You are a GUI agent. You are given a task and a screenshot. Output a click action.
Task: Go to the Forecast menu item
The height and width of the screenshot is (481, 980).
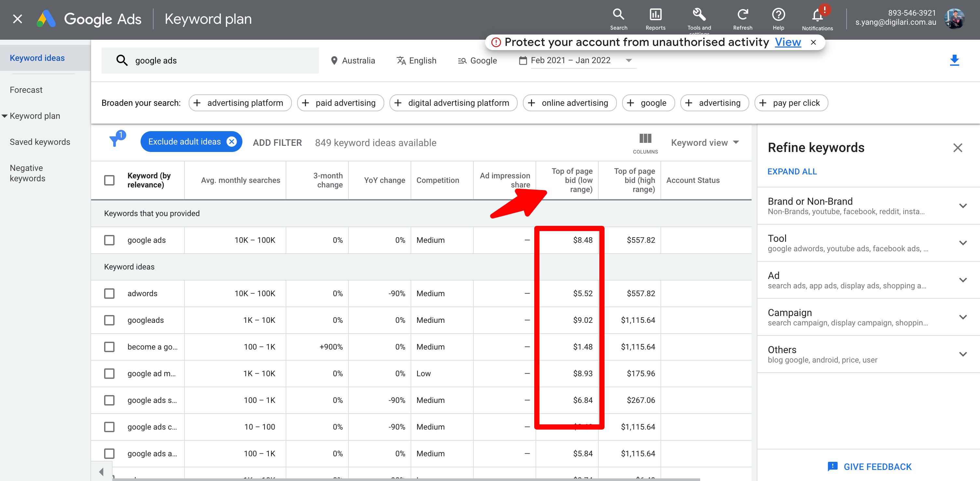(26, 90)
